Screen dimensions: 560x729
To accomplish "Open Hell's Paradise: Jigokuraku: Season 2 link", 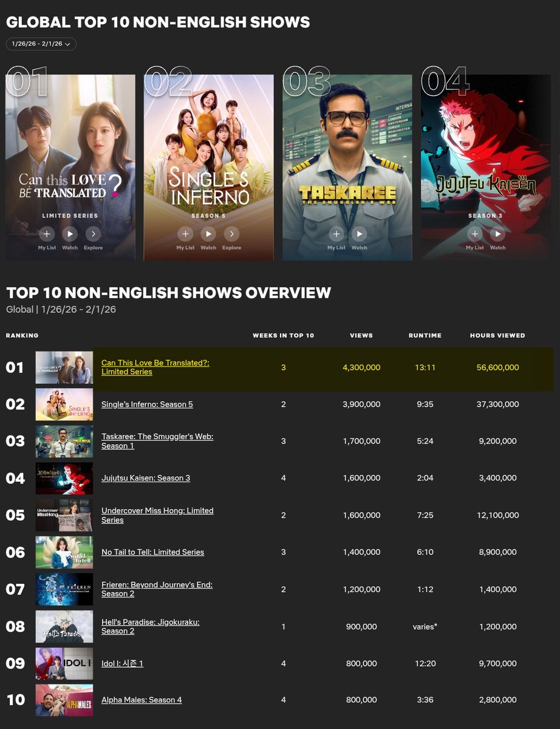I will tap(150, 626).
